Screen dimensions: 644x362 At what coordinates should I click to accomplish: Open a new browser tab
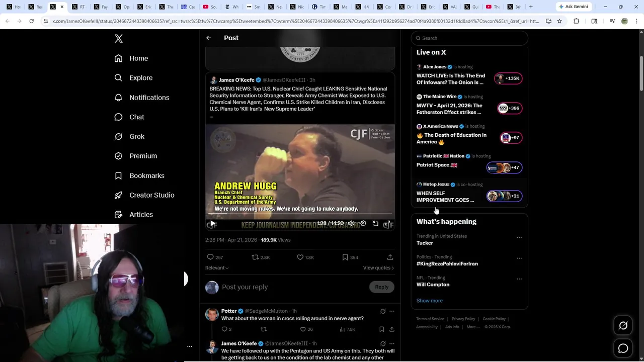coord(531,7)
